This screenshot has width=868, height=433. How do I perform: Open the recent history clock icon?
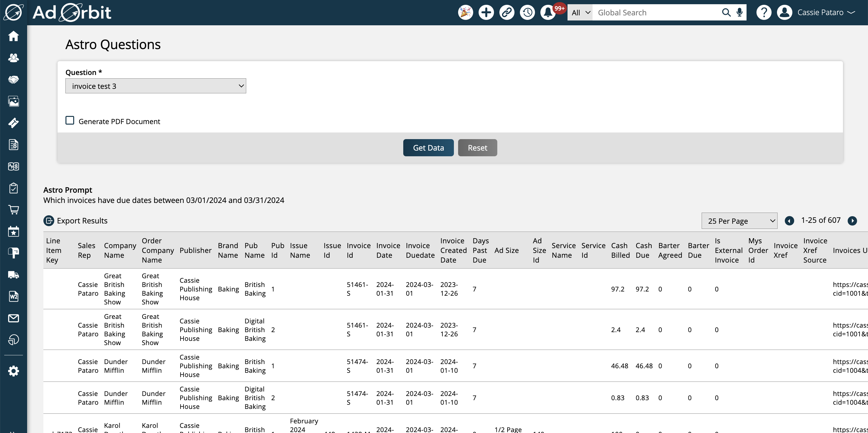pos(527,12)
